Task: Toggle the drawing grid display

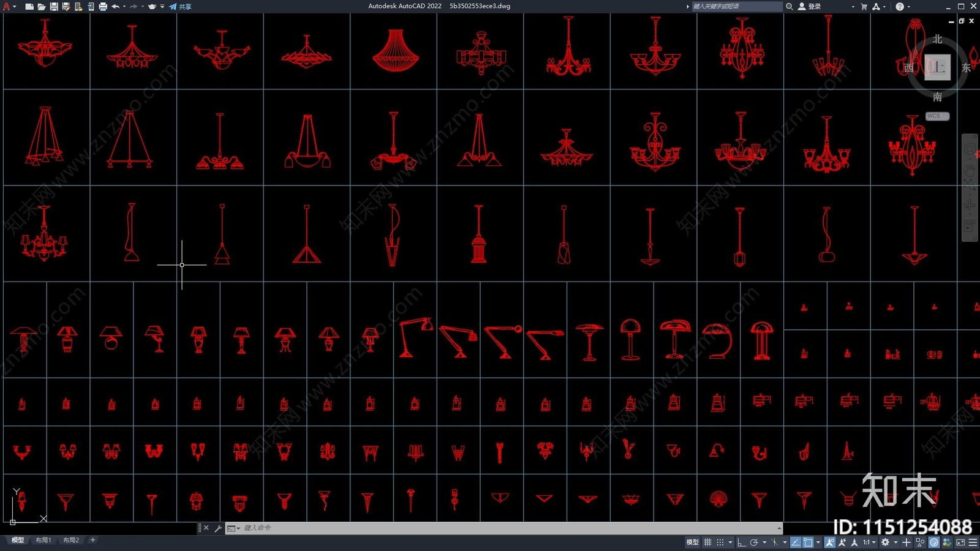Action: click(x=707, y=542)
